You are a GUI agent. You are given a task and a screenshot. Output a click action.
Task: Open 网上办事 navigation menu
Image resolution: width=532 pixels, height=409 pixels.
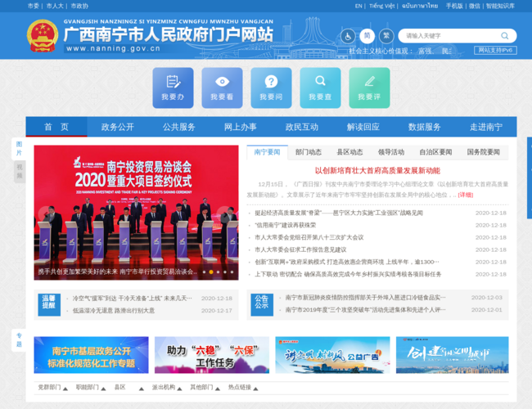click(x=241, y=127)
